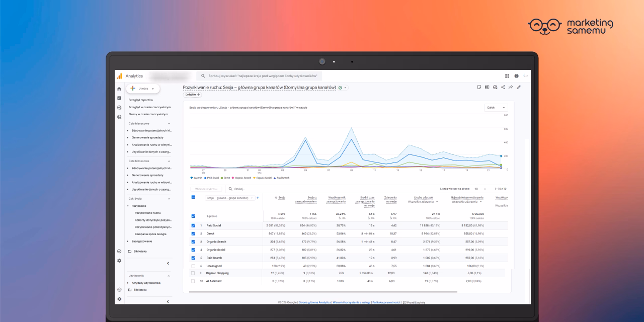Click the Paid Search legend marker
This screenshot has width=644, height=322.
point(275,178)
